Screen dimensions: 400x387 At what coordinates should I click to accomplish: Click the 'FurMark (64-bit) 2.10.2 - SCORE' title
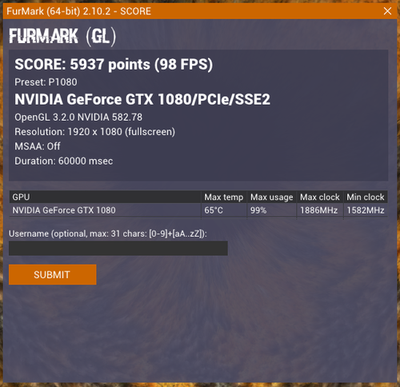click(x=79, y=11)
